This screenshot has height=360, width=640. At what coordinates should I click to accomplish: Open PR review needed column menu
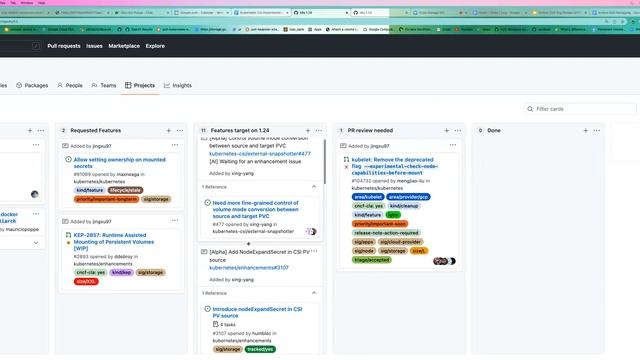[458, 131]
